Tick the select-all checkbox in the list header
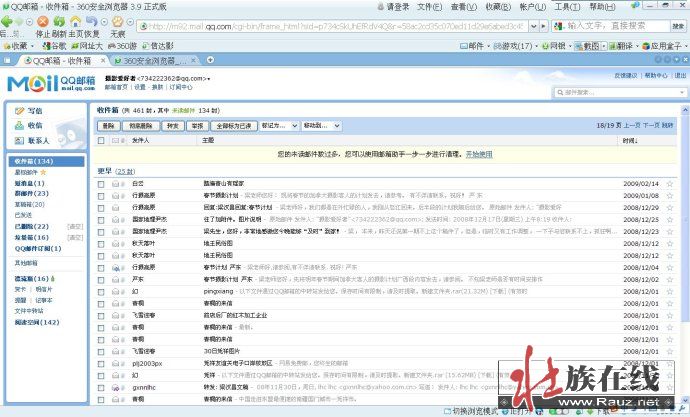Screen dimensions: 690x417 [x=101, y=141]
